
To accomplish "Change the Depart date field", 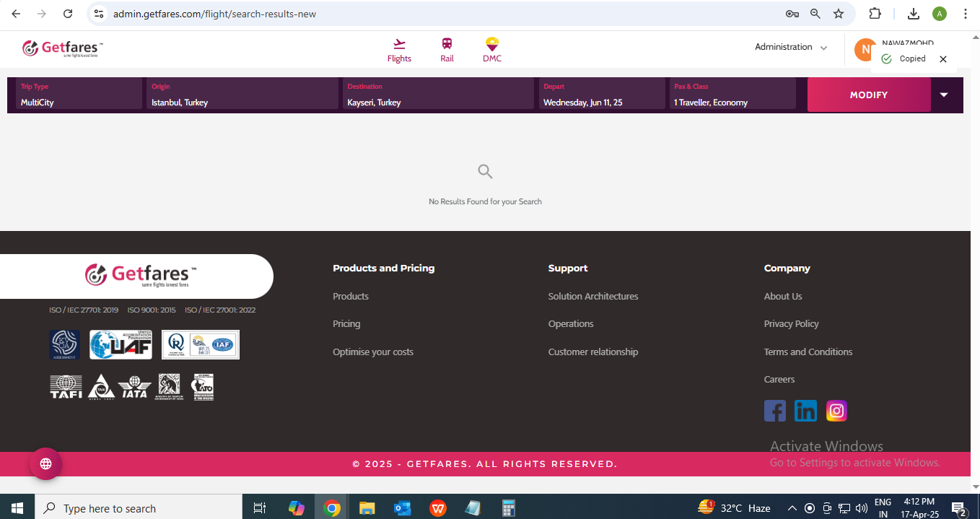I will pos(601,95).
